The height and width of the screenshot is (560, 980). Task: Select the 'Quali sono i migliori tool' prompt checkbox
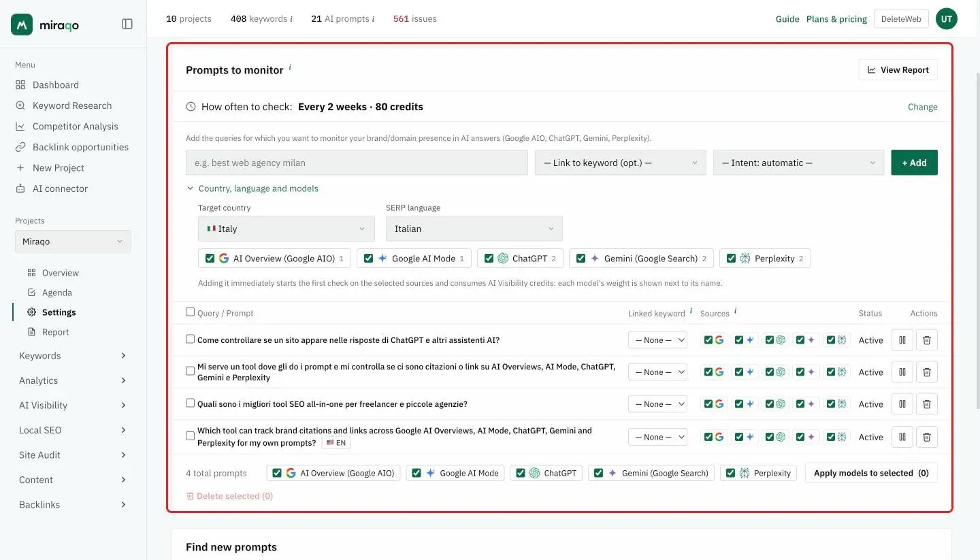191,403
